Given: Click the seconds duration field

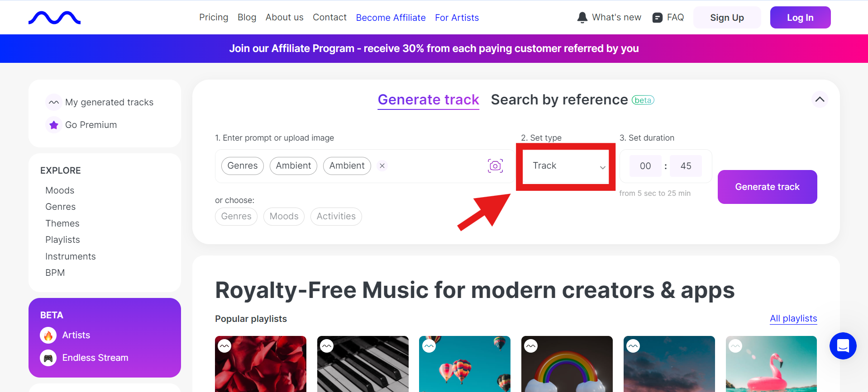Looking at the screenshot, I should pos(686,166).
